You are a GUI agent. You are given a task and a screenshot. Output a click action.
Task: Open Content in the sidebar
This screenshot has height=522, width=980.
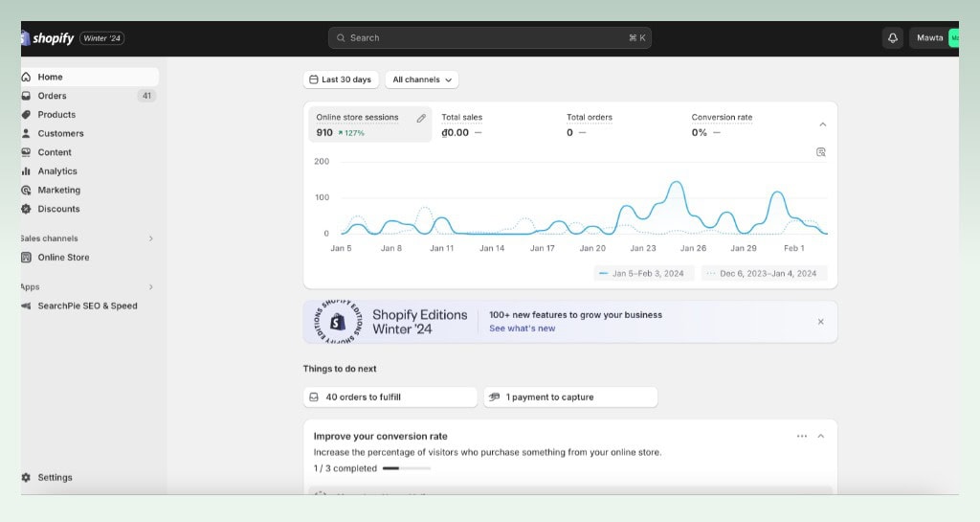(x=90, y=152)
